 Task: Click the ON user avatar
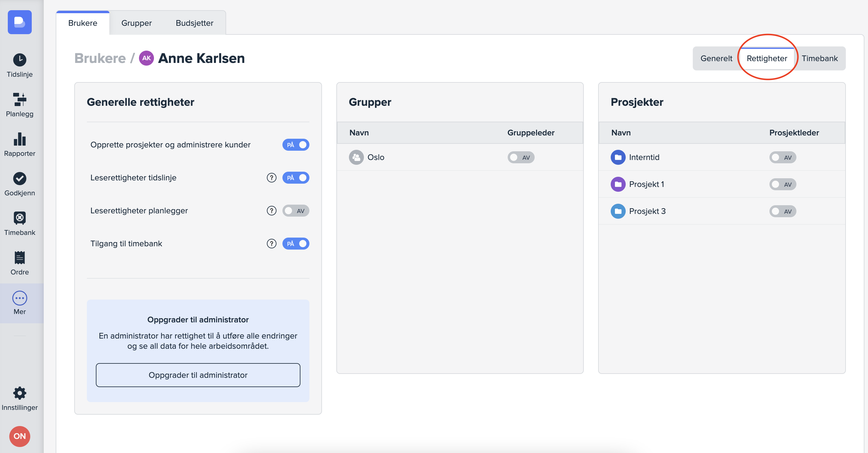pyautogui.click(x=19, y=436)
